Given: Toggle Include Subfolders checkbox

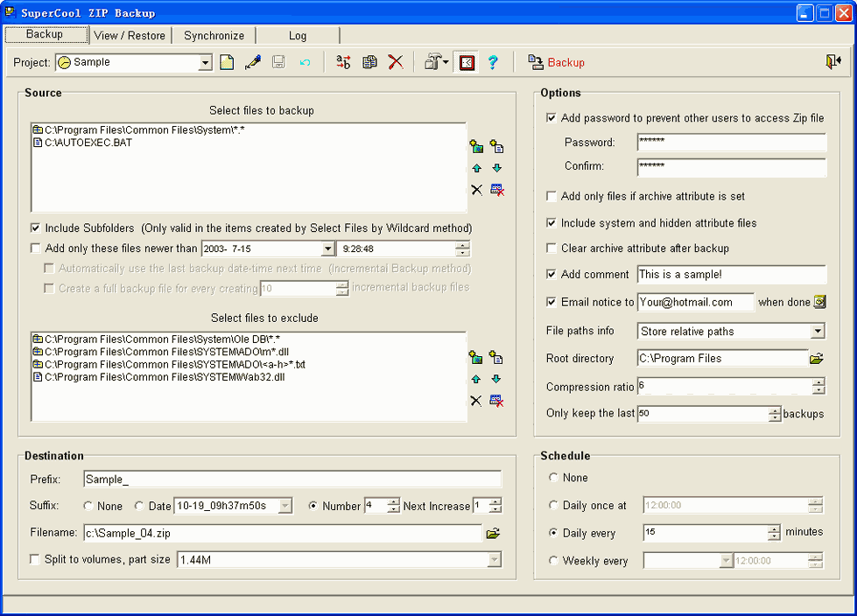Looking at the screenshot, I should tap(36, 227).
